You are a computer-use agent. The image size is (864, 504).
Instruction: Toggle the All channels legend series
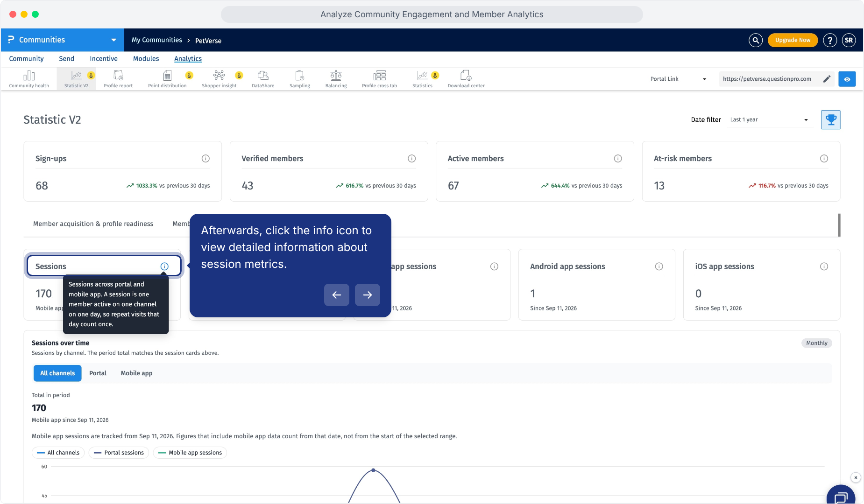58,453
